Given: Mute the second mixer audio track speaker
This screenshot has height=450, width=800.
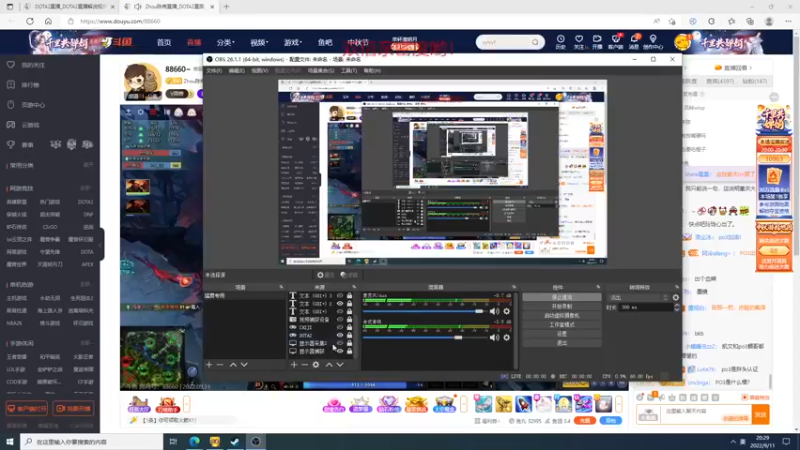Looking at the screenshot, I should click(494, 337).
